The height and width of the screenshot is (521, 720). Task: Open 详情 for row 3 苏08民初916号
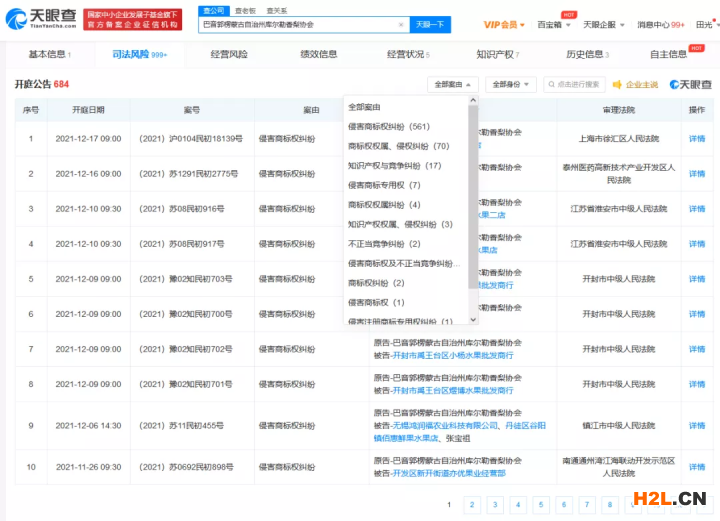697,209
